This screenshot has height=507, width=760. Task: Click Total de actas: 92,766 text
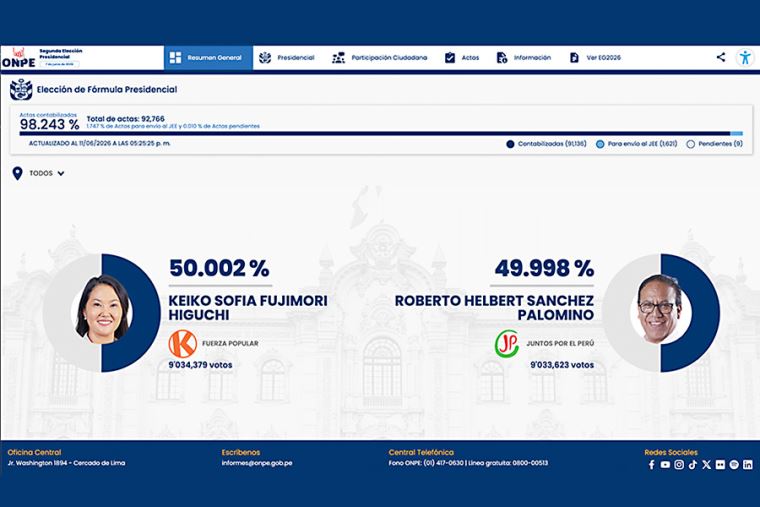pyautogui.click(x=126, y=119)
